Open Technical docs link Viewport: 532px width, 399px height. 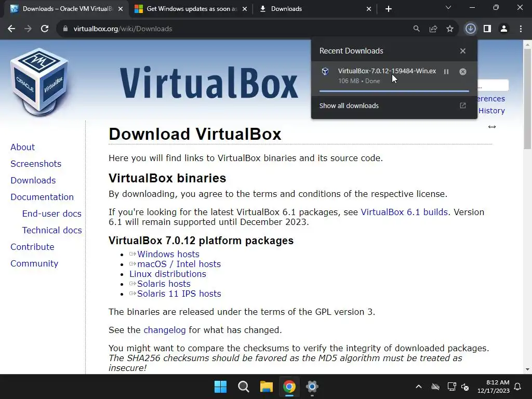(52, 230)
